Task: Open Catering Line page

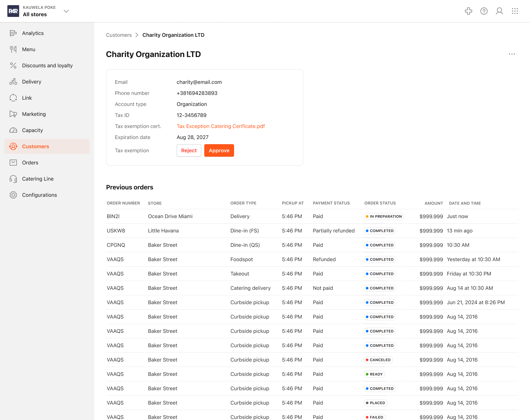Action: click(x=47, y=179)
